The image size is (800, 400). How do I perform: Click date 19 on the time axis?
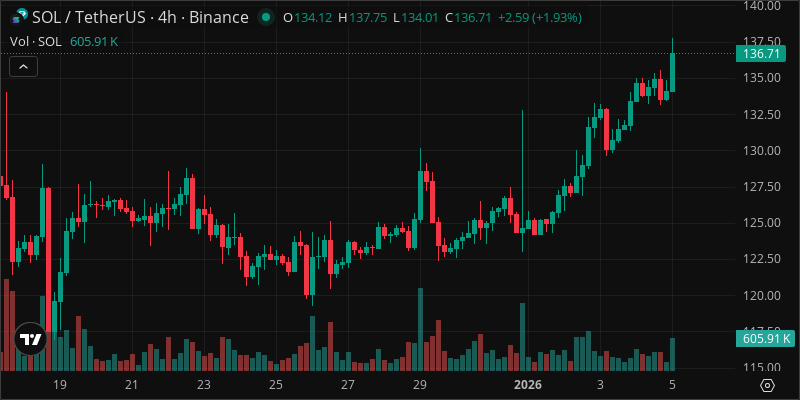[x=59, y=384]
